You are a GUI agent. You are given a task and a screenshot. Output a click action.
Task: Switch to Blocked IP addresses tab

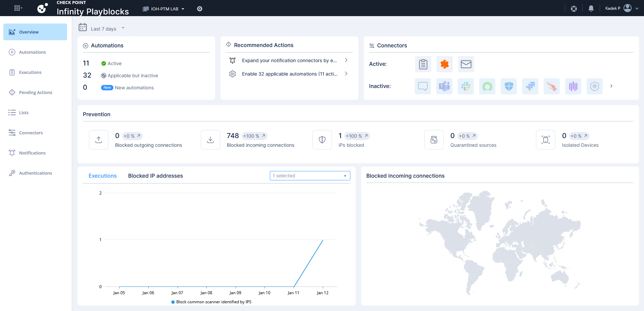(155, 176)
